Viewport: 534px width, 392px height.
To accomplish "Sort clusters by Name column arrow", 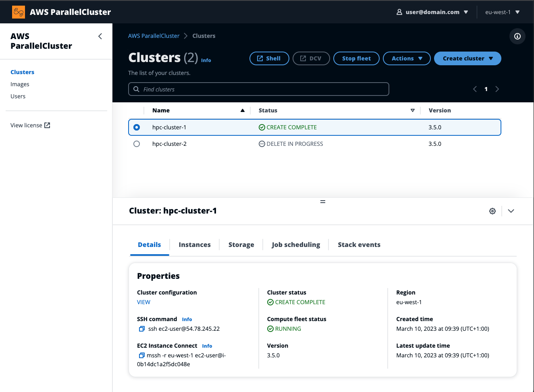I will (242, 110).
